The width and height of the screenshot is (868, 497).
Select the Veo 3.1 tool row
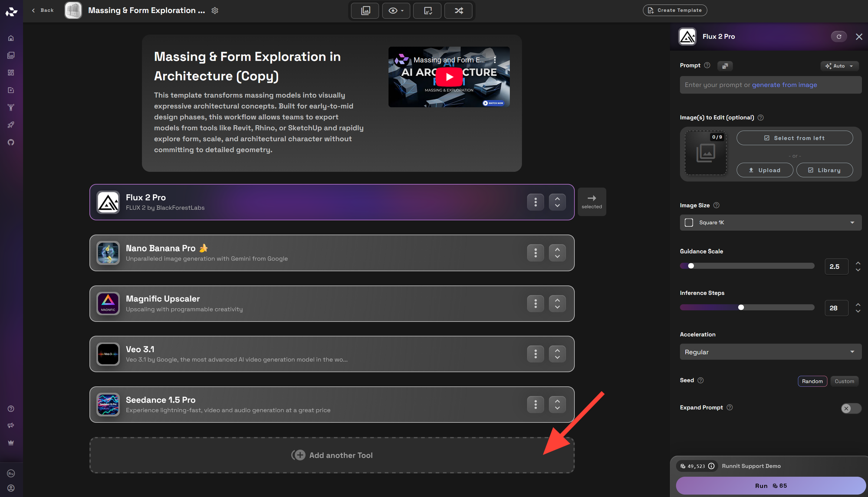(x=304, y=354)
